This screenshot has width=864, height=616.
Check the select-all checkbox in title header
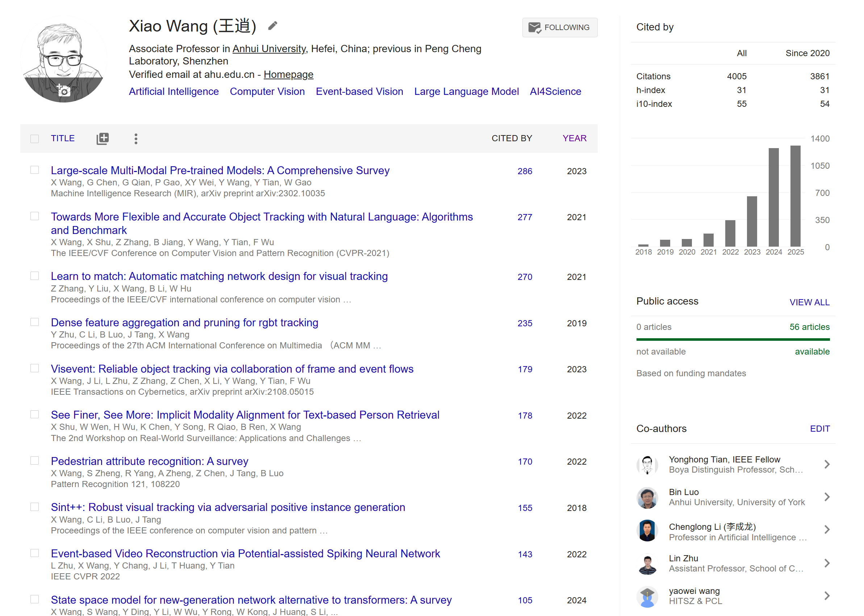[34, 138]
